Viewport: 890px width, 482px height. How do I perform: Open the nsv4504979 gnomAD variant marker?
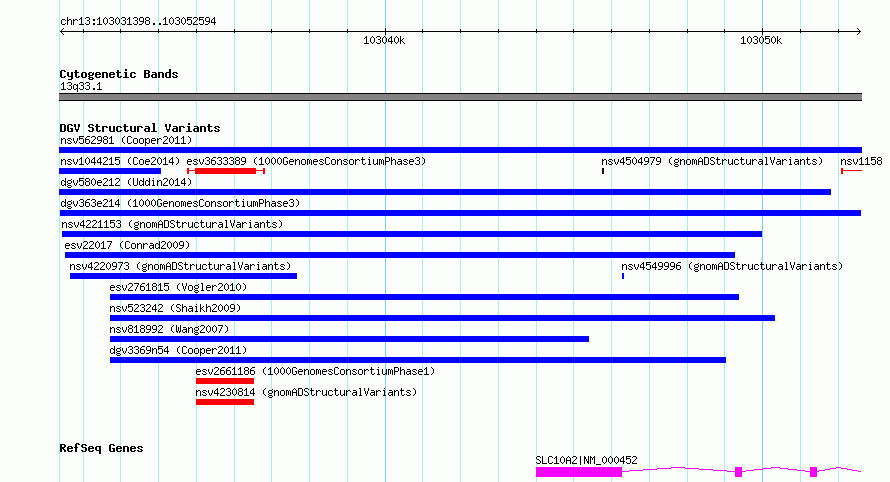pos(603,171)
